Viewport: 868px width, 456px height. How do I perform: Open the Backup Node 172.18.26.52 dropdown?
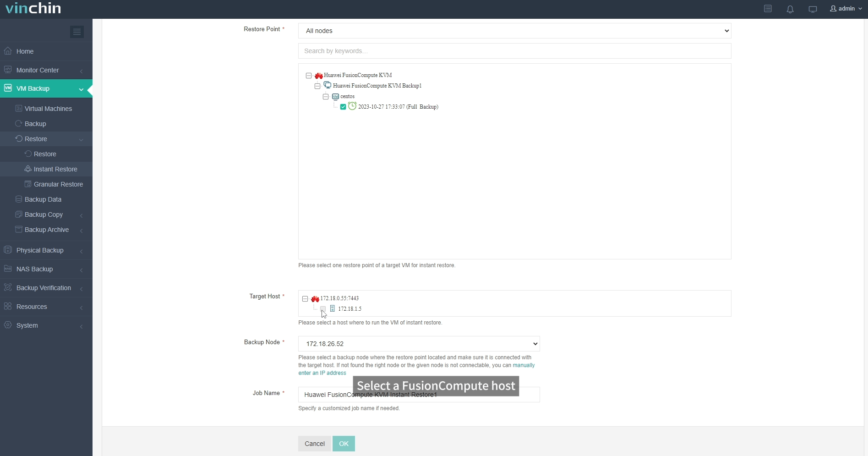click(419, 344)
